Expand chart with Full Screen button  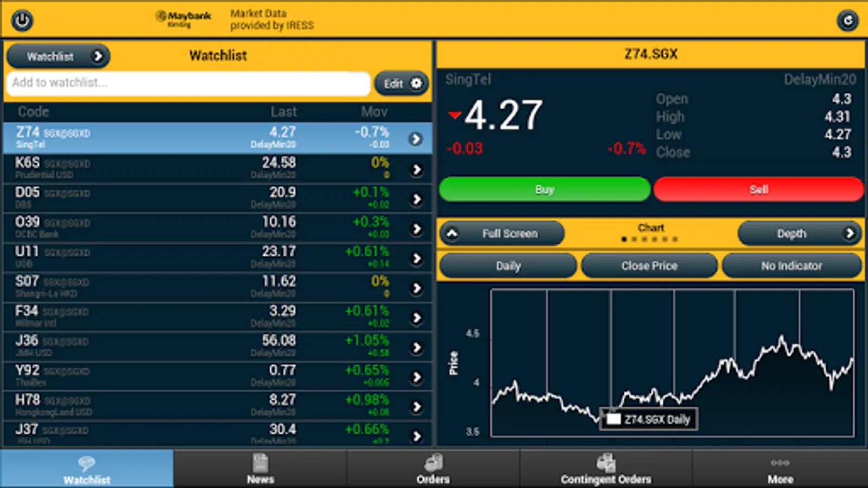[x=502, y=234]
